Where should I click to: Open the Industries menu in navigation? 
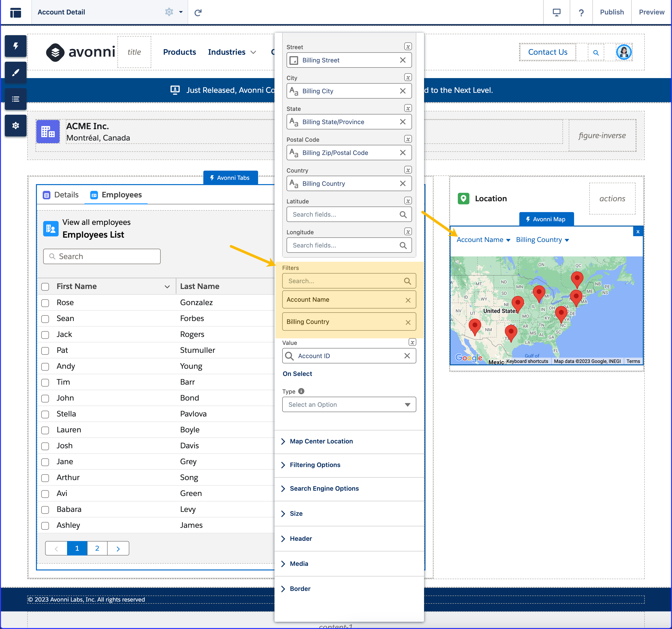click(232, 52)
